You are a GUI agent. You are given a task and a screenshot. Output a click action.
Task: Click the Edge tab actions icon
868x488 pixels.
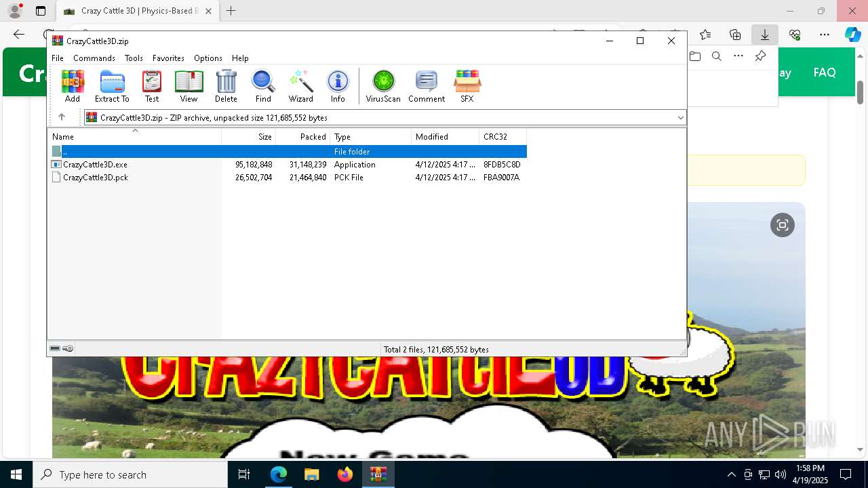41,11
